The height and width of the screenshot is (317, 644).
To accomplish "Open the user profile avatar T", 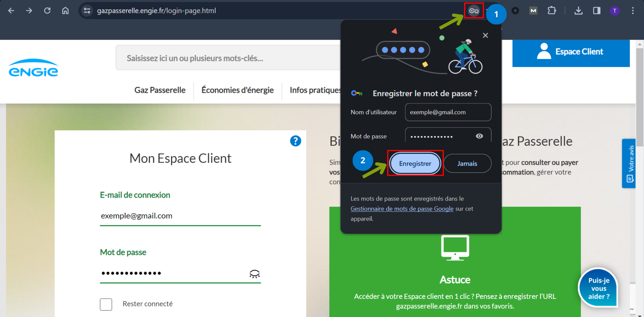I will pos(614,11).
